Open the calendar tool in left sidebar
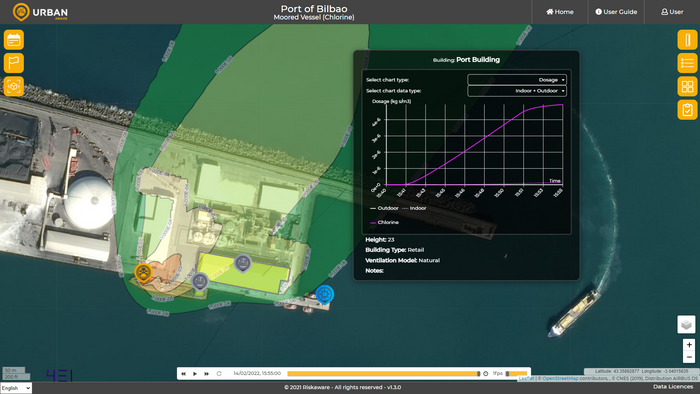700x394 pixels. click(14, 40)
